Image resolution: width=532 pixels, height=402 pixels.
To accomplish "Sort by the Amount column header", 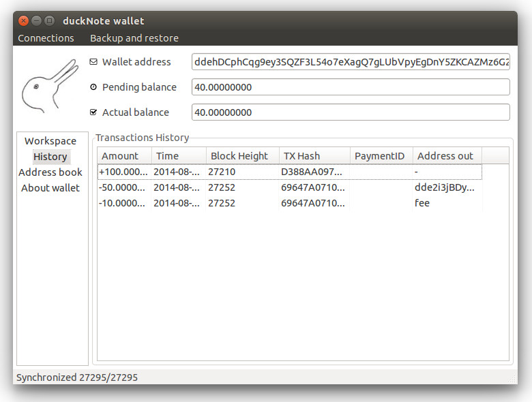I will pos(125,156).
